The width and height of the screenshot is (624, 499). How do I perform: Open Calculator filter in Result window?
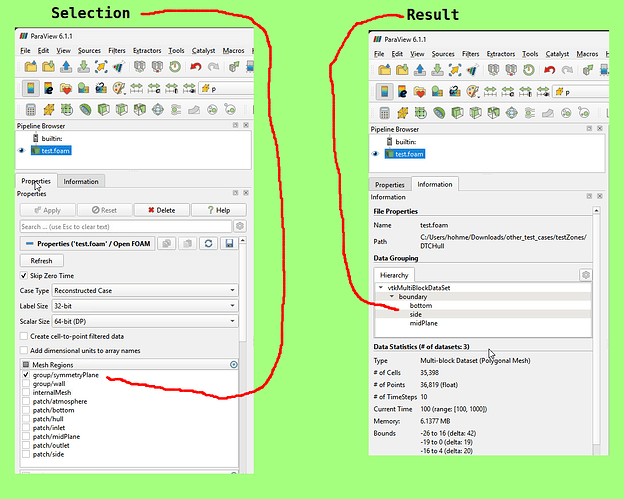click(x=384, y=113)
